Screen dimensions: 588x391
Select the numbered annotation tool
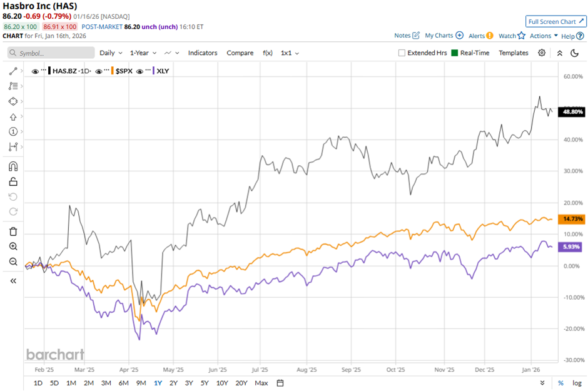pyautogui.click(x=13, y=131)
